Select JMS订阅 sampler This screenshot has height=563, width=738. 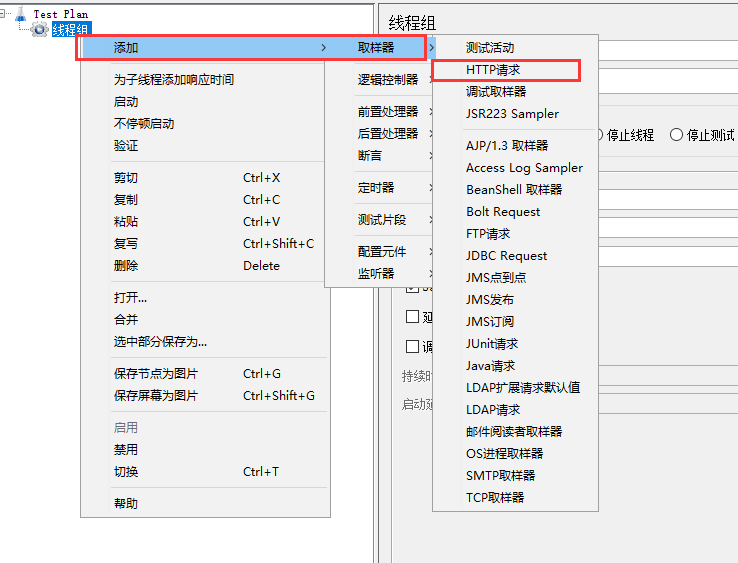click(x=515, y=322)
